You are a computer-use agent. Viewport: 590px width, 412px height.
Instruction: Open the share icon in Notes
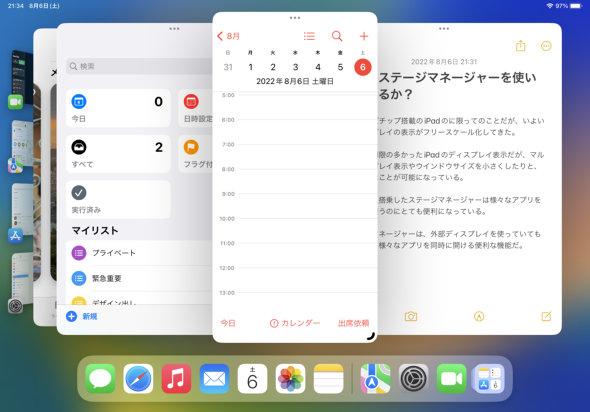point(520,46)
